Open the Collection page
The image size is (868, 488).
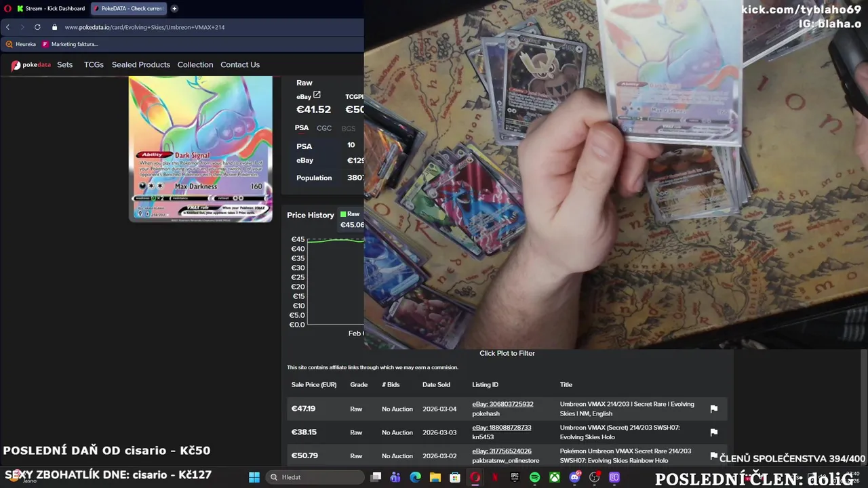click(x=195, y=65)
